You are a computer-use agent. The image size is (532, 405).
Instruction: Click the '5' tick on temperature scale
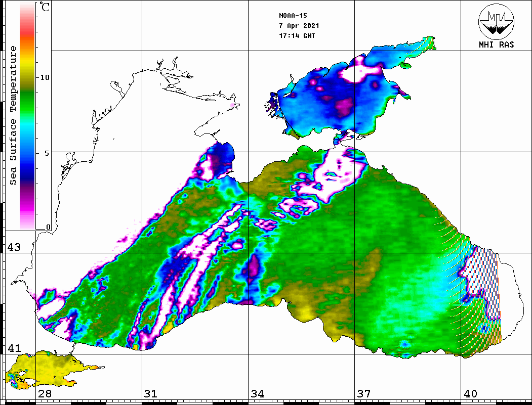click(x=47, y=153)
